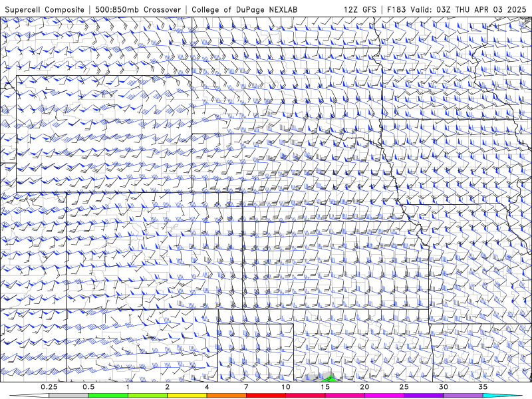This screenshot has width=532, height=399.
Task: Click the legend value 2
Action: point(168,387)
